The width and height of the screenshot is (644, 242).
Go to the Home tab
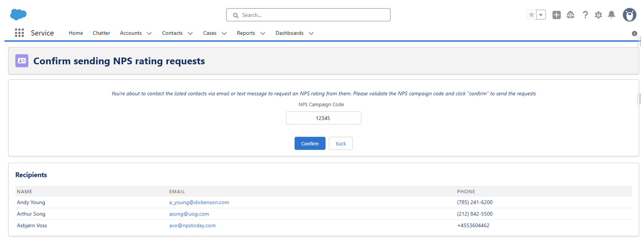pos(76,33)
